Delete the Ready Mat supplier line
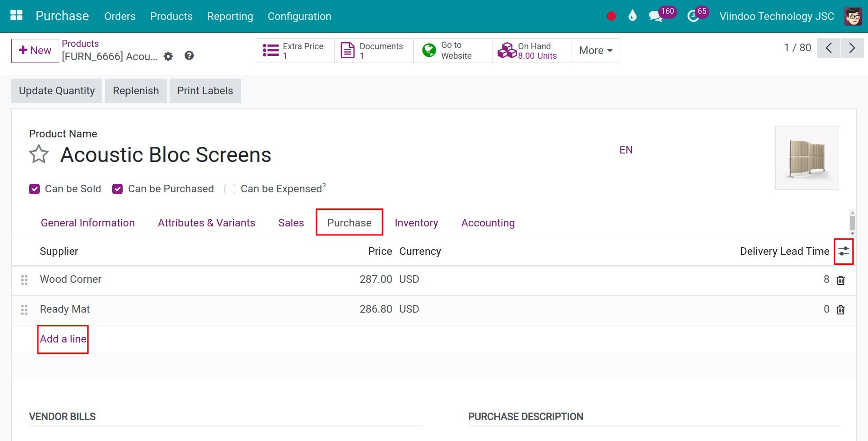This screenshot has width=868, height=441. tap(841, 310)
